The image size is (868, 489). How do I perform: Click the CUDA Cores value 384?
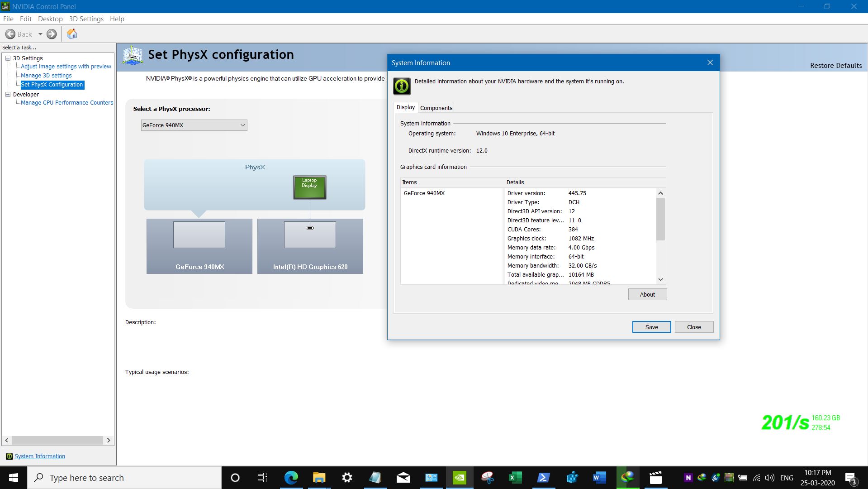[x=573, y=229]
